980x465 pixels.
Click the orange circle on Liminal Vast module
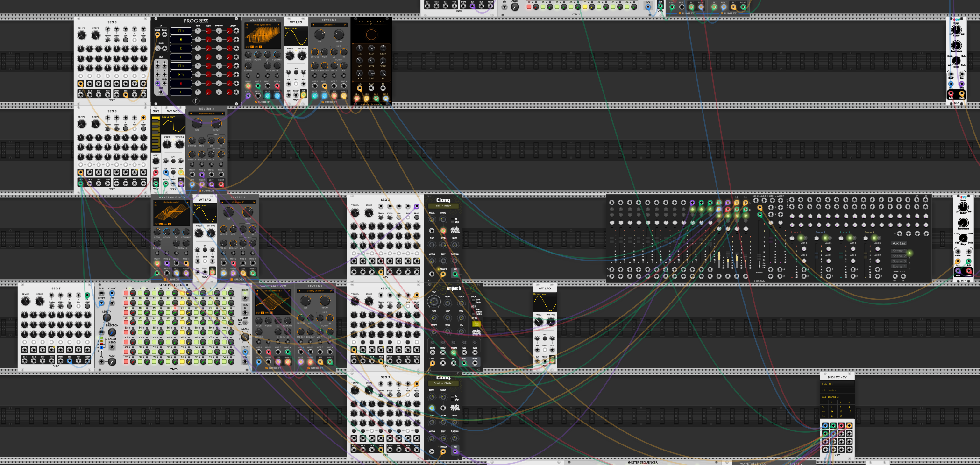[371, 35]
